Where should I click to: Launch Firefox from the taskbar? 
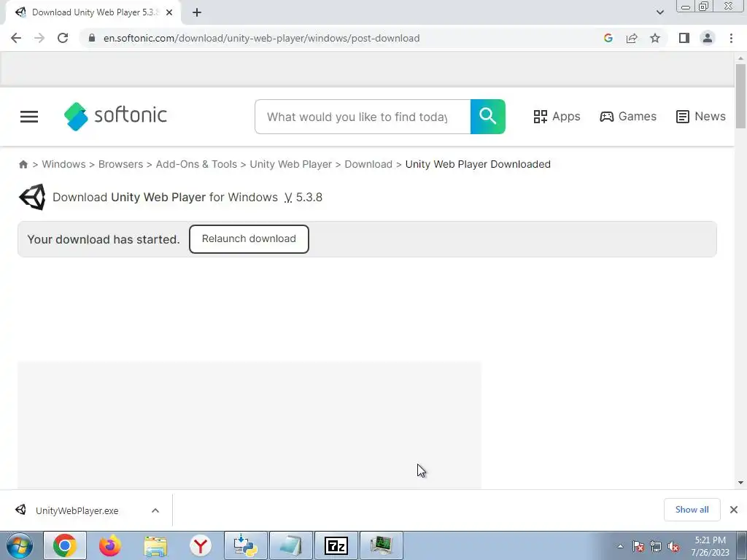(109, 545)
